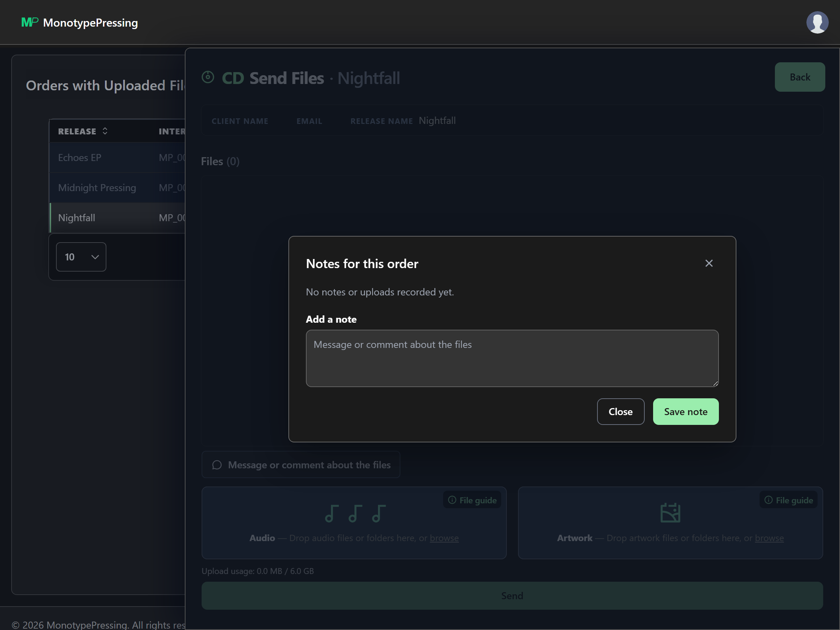Image resolution: width=840 pixels, height=630 pixels.
Task: Click the Upload usage 0.0 MB / 6.0 GB text
Action: 258,571
